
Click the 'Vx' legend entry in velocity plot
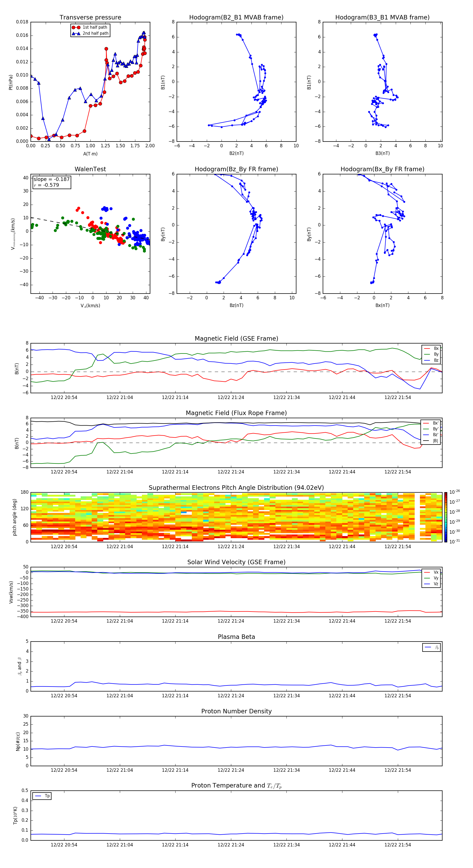431,573
